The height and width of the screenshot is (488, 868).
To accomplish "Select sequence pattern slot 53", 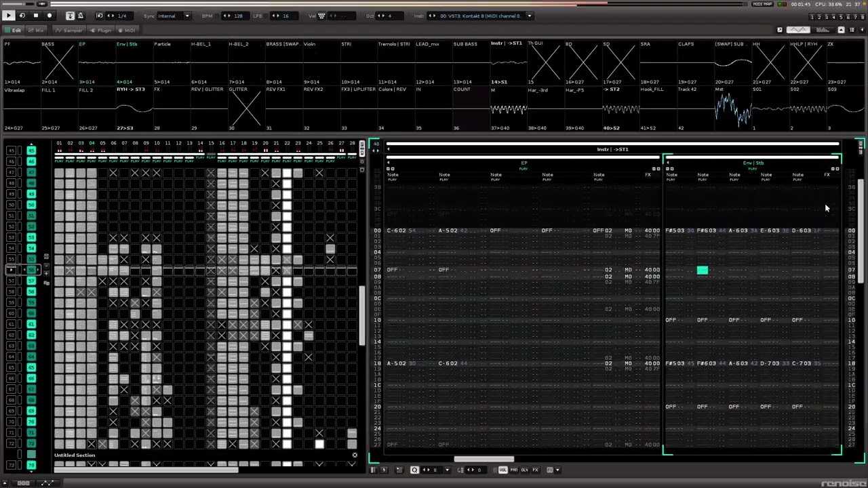I will click(x=31, y=237).
